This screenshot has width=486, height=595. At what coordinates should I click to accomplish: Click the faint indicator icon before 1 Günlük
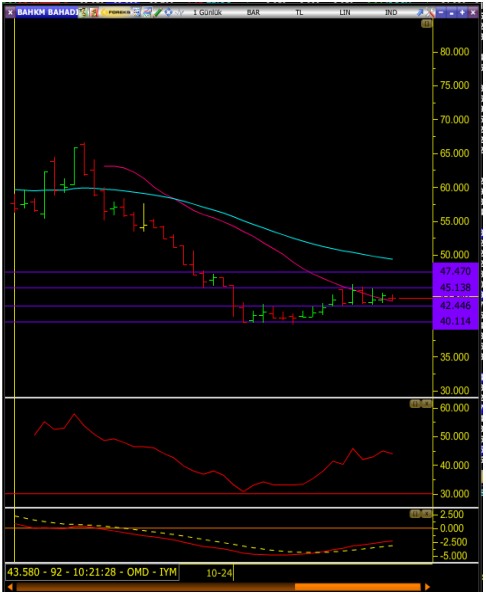click(179, 12)
